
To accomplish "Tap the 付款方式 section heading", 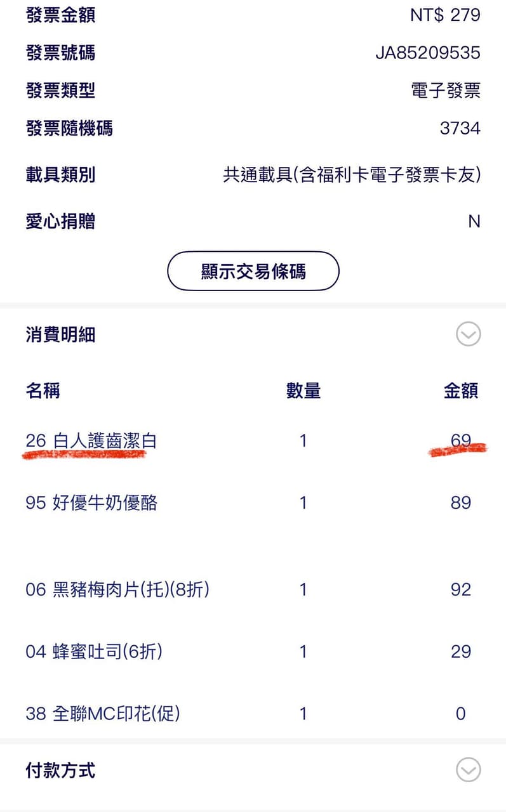I will click(60, 770).
